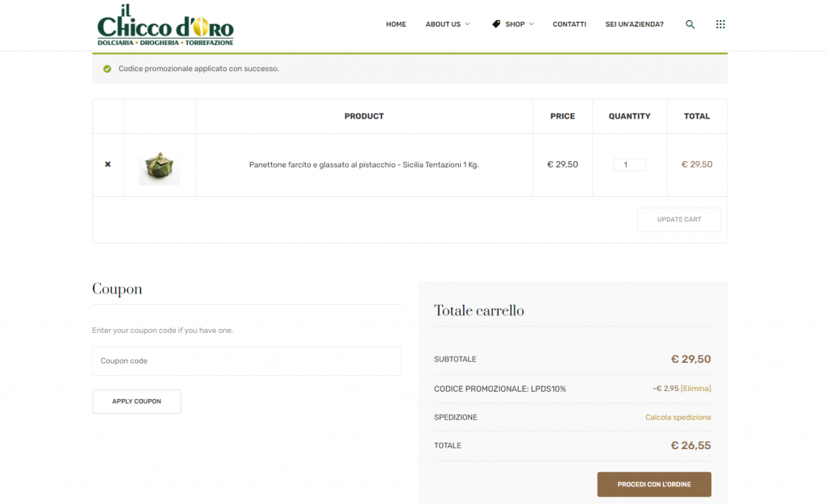Click the green success checkmark icon
The image size is (826, 504).
coord(106,69)
